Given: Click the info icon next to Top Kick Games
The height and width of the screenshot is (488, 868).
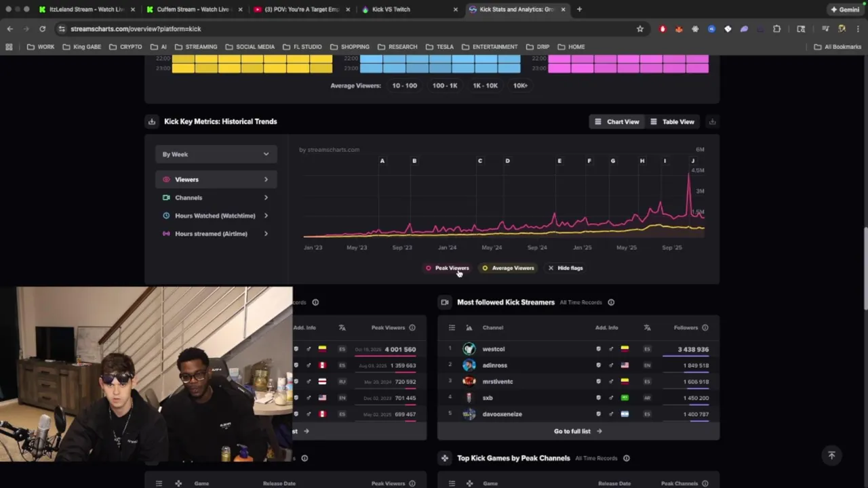Looking at the screenshot, I should (x=627, y=458).
